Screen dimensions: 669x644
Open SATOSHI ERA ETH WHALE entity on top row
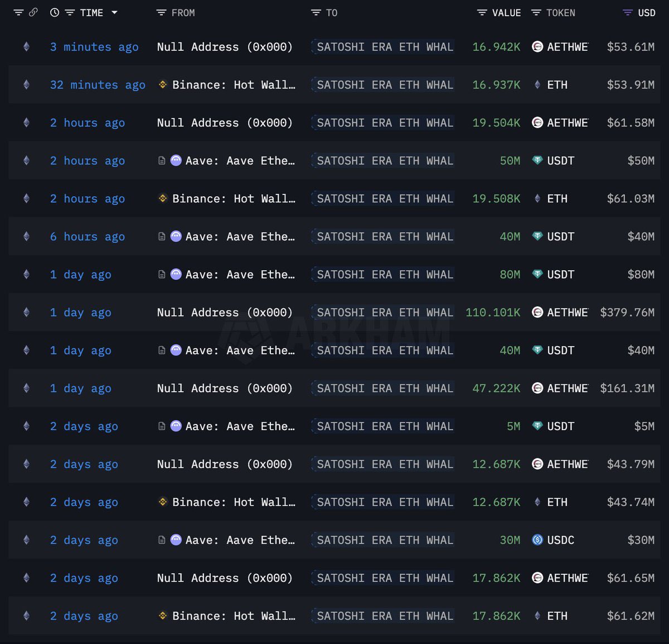point(382,47)
